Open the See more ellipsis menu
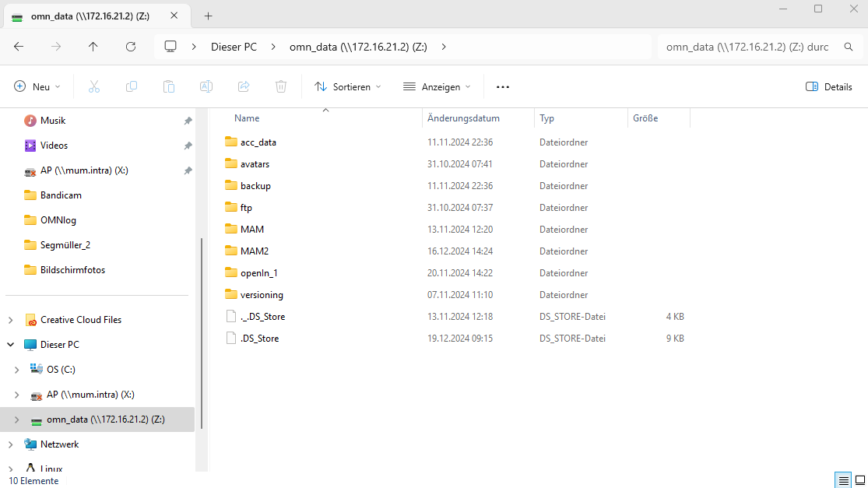 (503, 87)
